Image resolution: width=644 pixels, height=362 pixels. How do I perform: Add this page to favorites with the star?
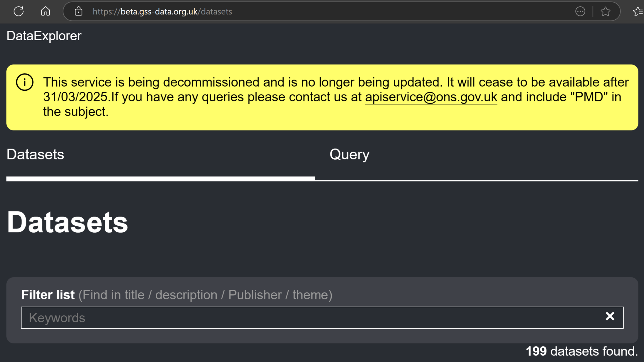(605, 12)
